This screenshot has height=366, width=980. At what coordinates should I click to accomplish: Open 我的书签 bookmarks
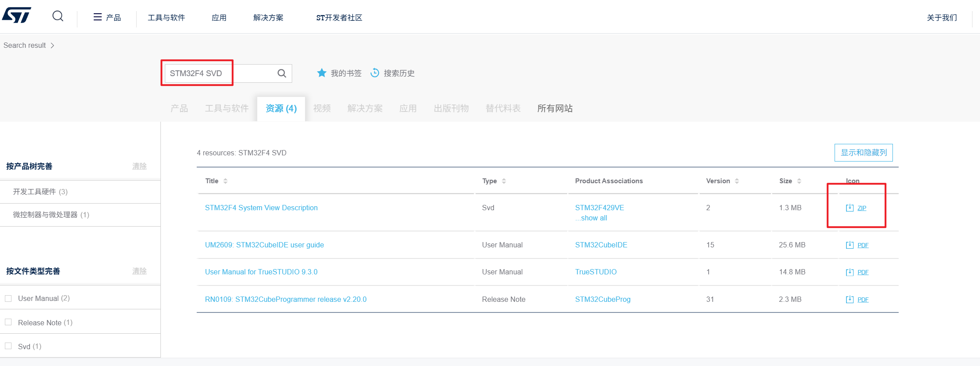coord(346,73)
